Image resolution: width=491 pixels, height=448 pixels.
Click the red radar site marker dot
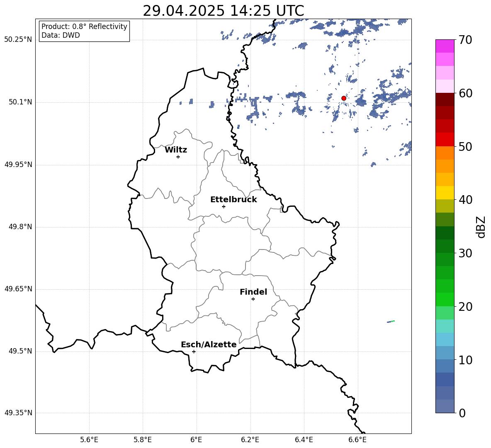pos(344,98)
